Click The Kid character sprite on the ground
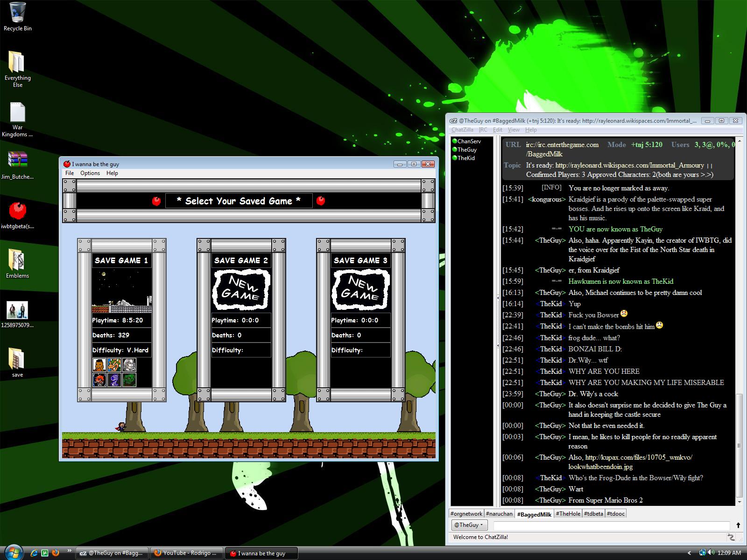Viewport: 747px width, 560px height. (120, 427)
